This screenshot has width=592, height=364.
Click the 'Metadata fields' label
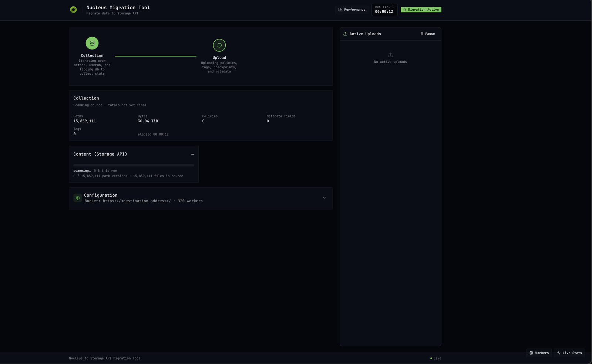point(281,116)
